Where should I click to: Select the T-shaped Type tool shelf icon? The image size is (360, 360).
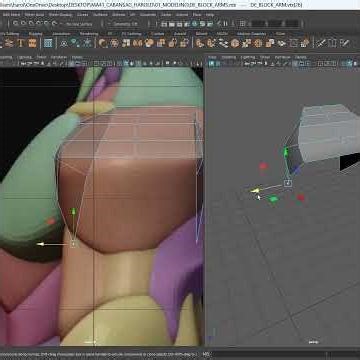point(21,43)
